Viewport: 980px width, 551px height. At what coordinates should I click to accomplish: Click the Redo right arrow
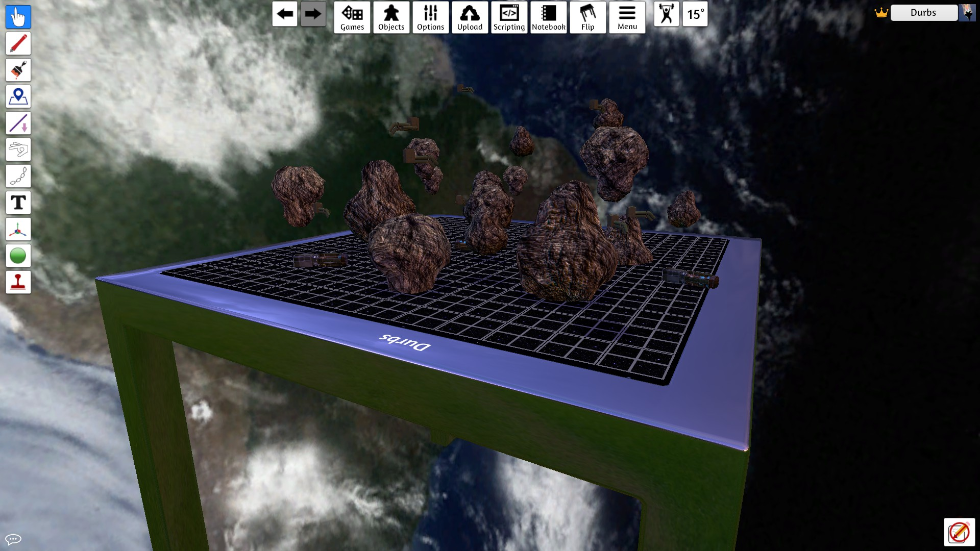click(313, 14)
